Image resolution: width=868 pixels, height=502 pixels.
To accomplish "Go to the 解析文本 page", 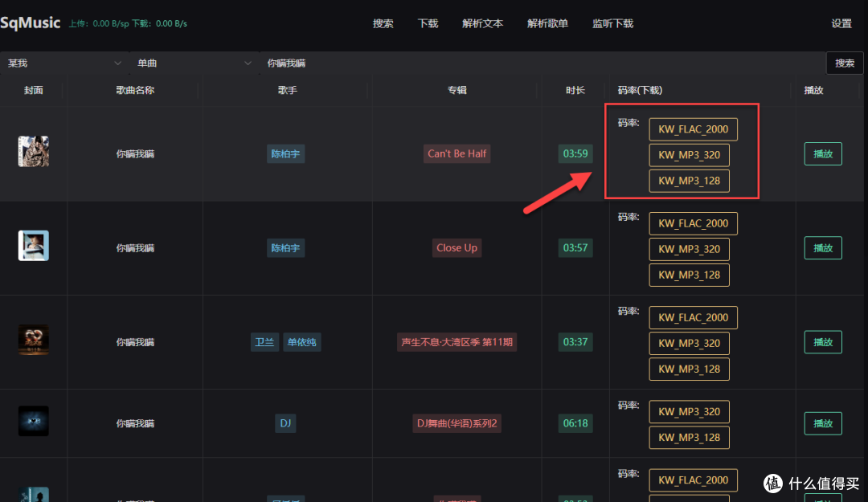I will coord(483,23).
